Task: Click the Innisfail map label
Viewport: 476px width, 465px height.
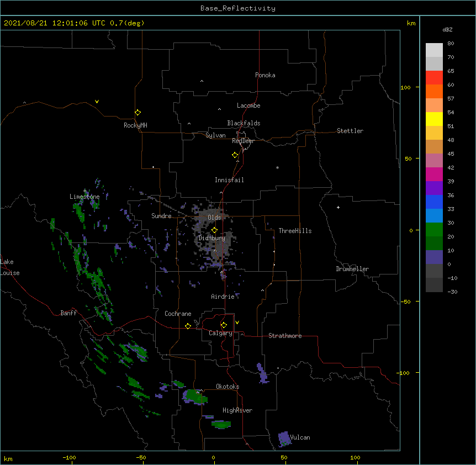Action: click(x=229, y=180)
